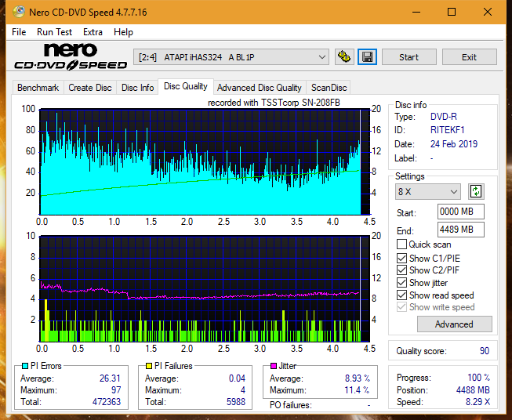
Task: Click the upper PI Errors graph
Action: tap(205, 162)
